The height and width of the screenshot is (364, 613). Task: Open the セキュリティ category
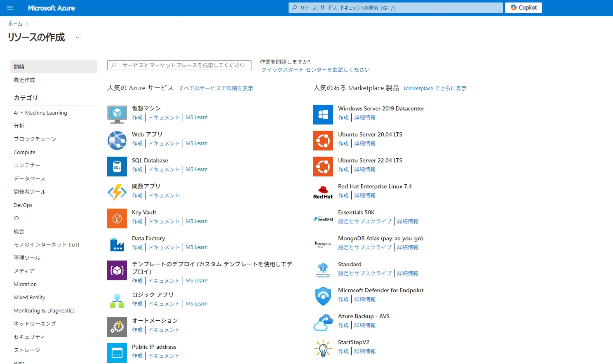[x=30, y=337]
